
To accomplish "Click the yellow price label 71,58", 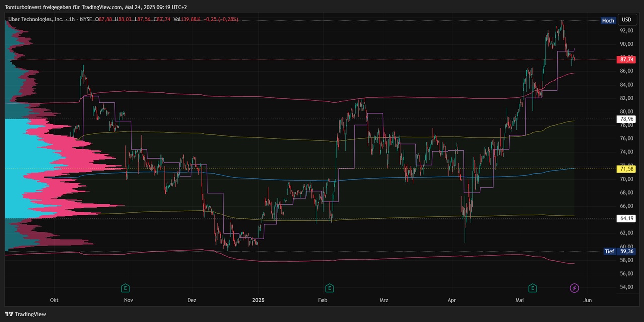I will (x=626, y=169).
